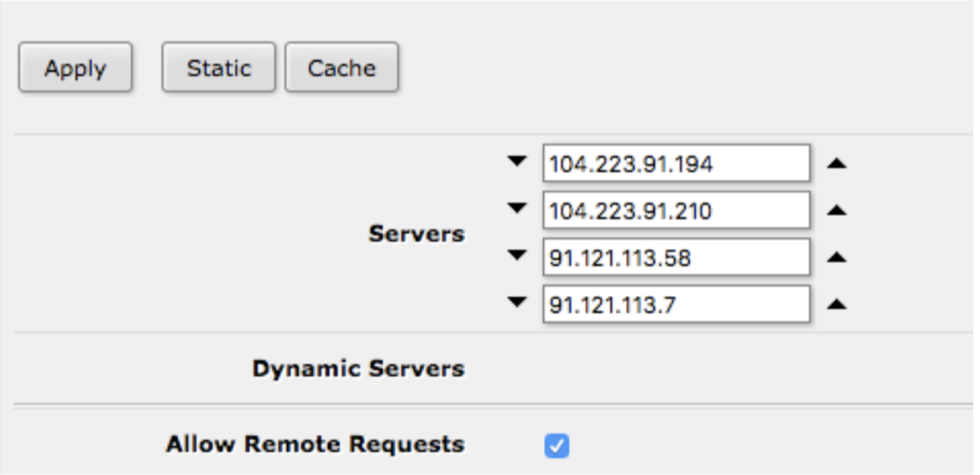The image size is (980, 475).
Task: Click the up arrow next to 91.121.113.7
Action: [x=836, y=304]
